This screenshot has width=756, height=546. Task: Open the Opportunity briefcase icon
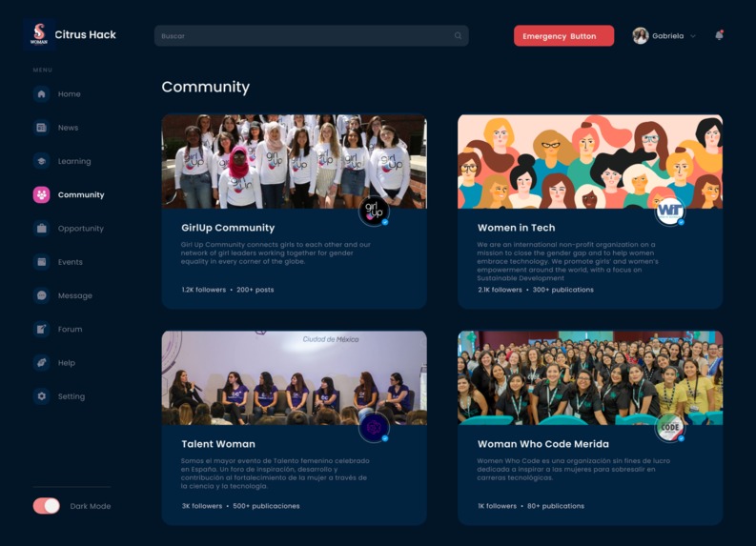pyautogui.click(x=41, y=229)
